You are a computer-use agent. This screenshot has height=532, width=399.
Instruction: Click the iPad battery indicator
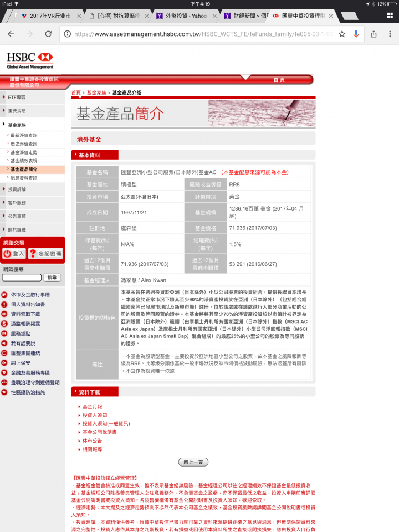pos(392,4)
